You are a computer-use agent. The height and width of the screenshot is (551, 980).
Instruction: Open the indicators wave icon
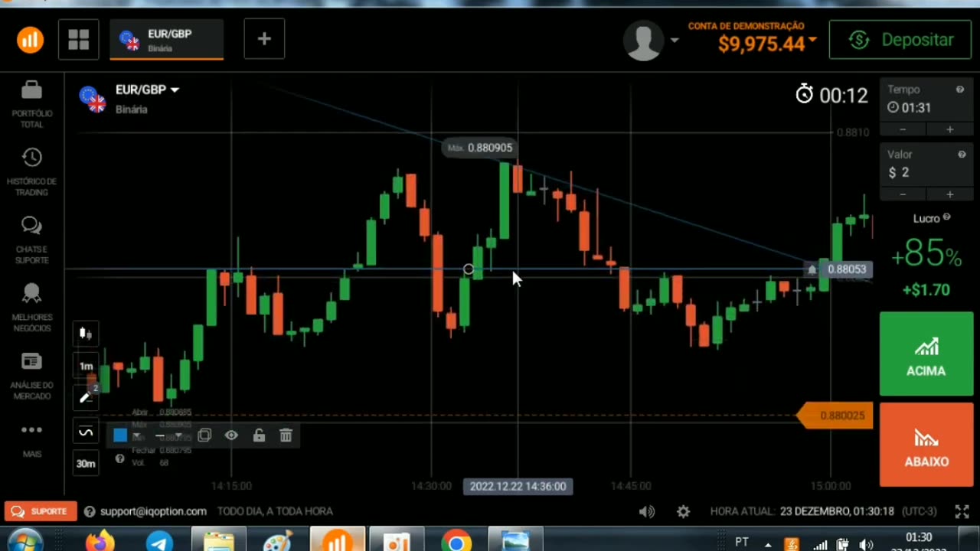(x=86, y=432)
